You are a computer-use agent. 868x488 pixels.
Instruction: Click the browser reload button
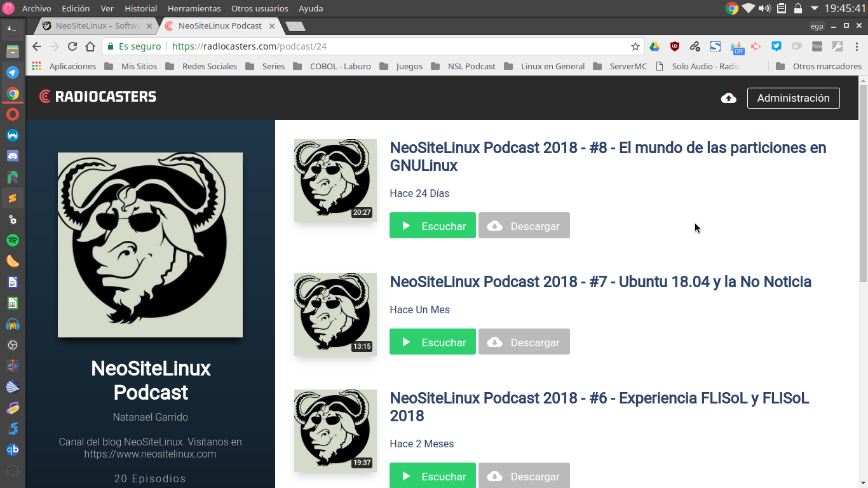point(72,46)
